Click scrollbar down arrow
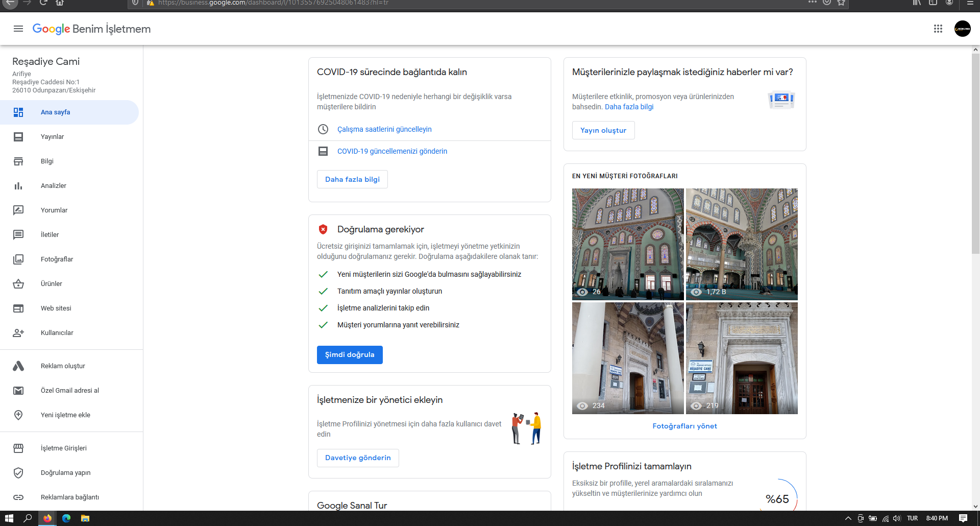The image size is (980, 526). [975, 507]
